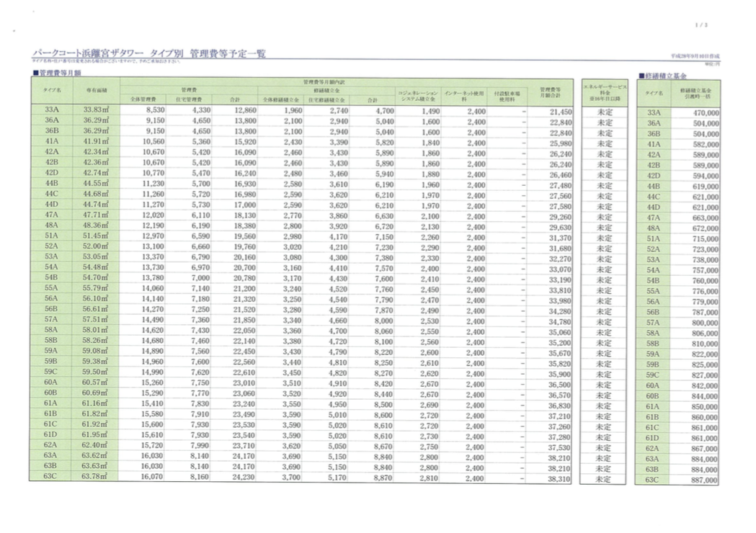
Task: Click the page number at top right
Action: (x=703, y=26)
